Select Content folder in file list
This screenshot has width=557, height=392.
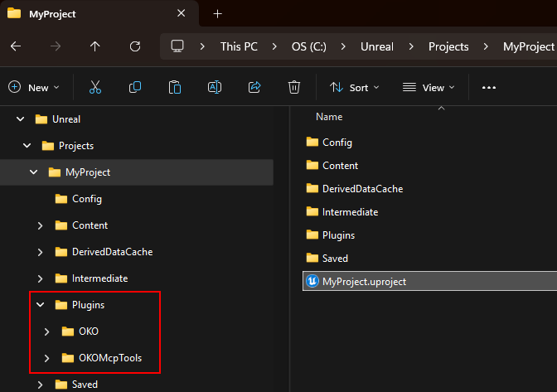point(332,166)
